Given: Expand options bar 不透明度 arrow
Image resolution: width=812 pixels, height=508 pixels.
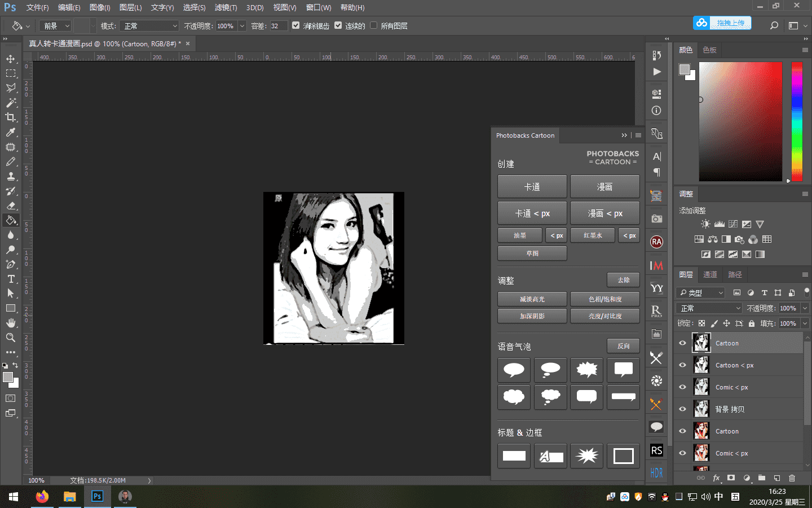Looking at the screenshot, I should pyautogui.click(x=242, y=26).
